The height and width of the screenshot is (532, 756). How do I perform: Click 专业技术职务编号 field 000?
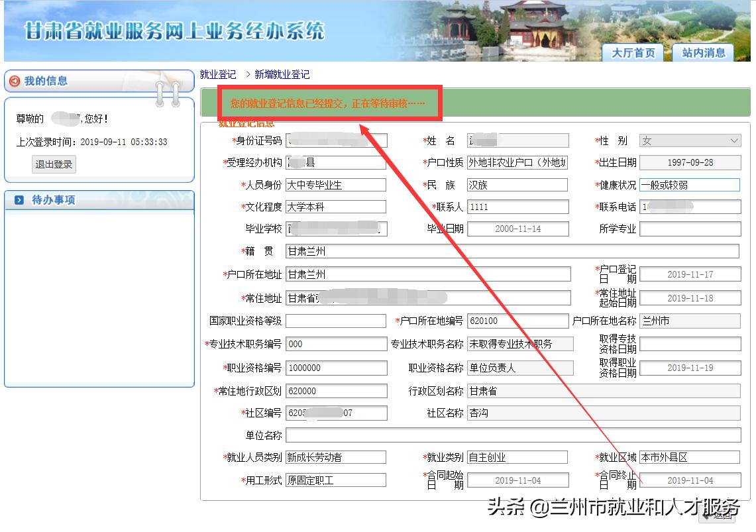coord(337,344)
